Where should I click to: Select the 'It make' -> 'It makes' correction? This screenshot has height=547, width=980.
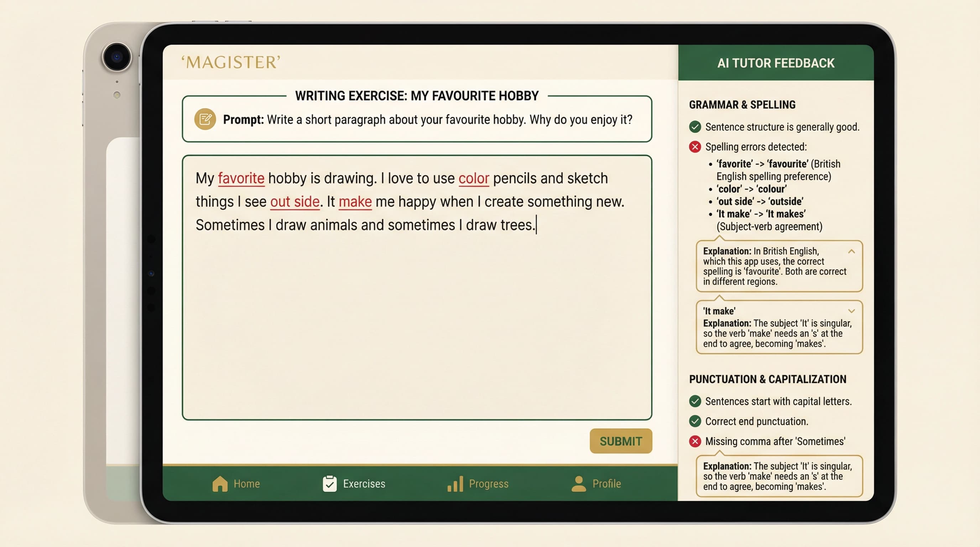point(761,214)
